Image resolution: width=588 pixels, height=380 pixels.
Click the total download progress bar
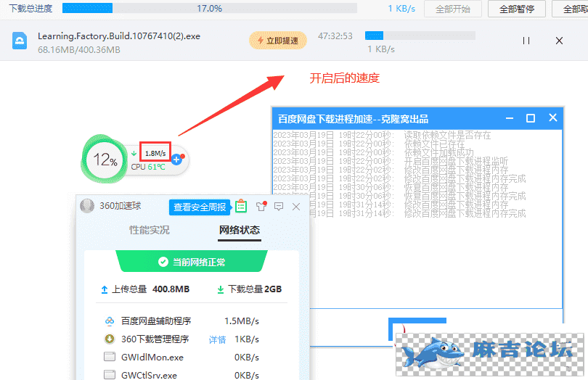210,8
